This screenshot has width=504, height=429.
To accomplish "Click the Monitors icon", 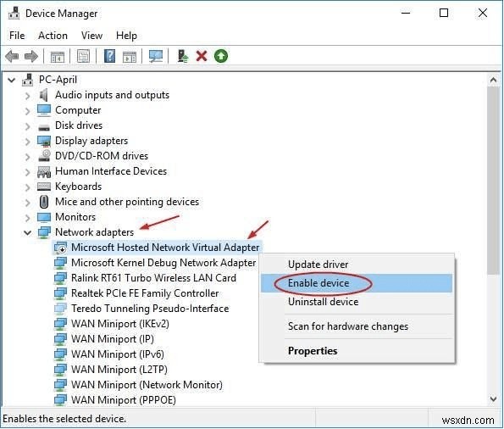I will (x=44, y=217).
